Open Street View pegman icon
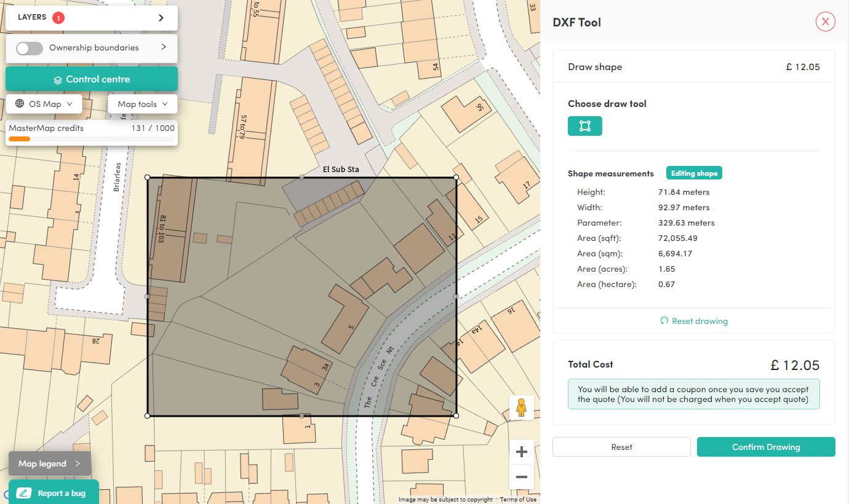The image size is (849, 504). (522, 408)
